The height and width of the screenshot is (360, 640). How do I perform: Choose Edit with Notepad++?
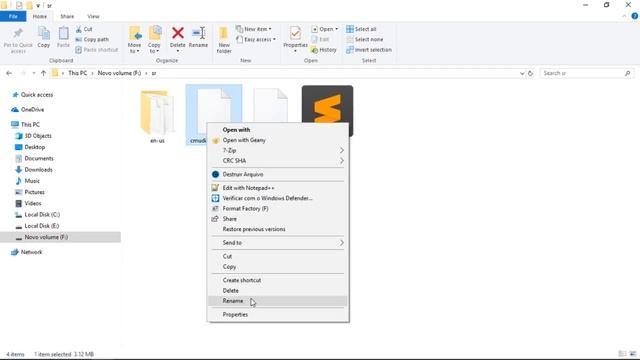[x=278, y=188]
